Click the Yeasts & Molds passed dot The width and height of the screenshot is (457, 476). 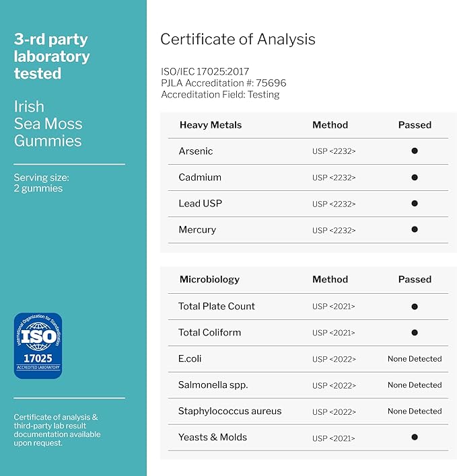415,438
